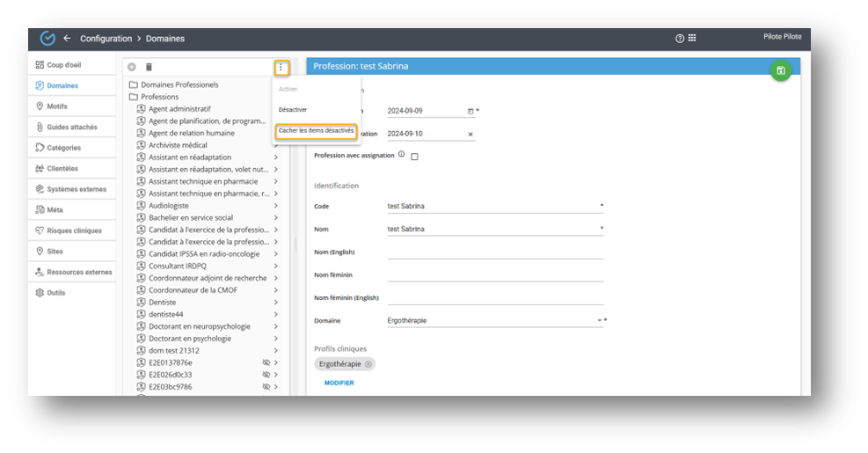The width and height of the screenshot is (868, 453).
Task: Click hidden-eye icon next to E2E0137876e
Action: pyautogui.click(x=266, y=362)
